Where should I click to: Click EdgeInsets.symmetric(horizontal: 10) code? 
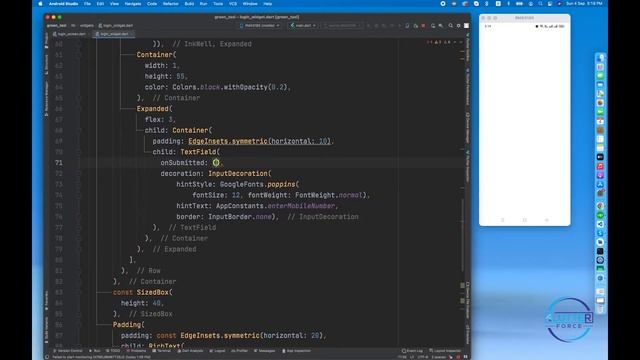[260, 141]
